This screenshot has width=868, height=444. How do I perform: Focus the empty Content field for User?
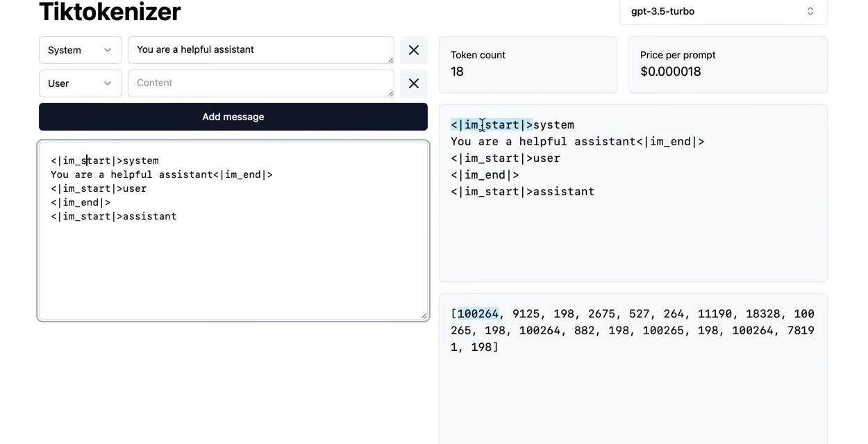[x=260, y=83]
